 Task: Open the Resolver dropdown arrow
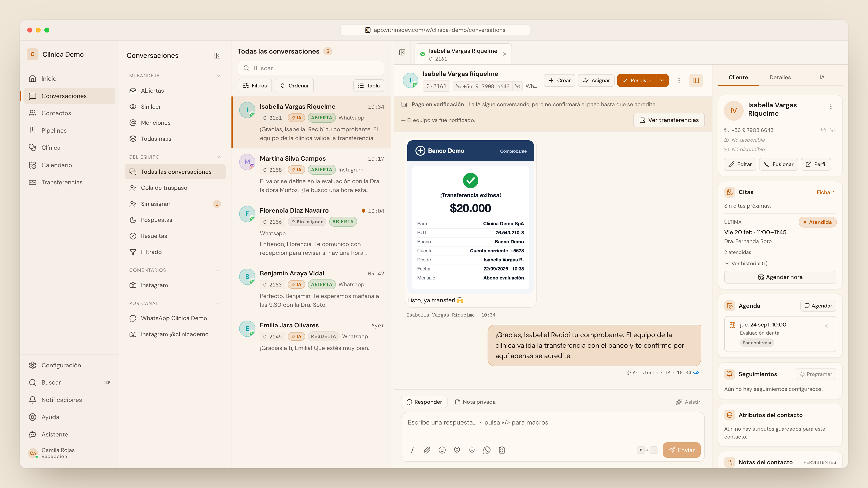coord(662,80)
